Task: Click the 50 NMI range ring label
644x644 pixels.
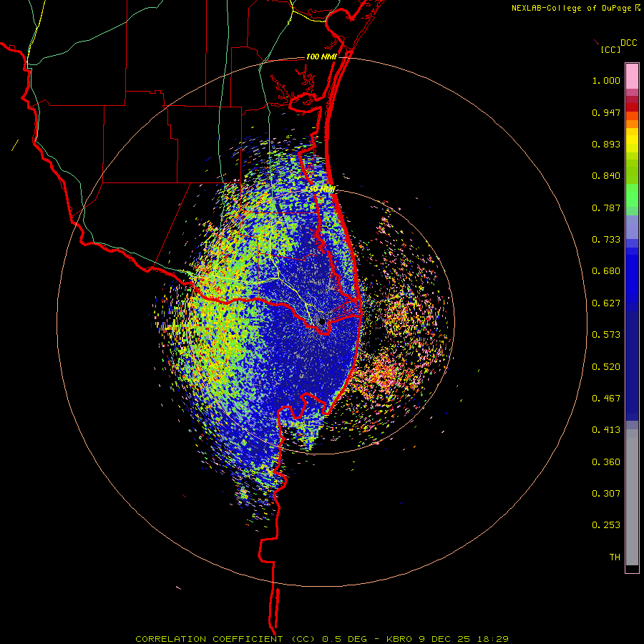Action: coord(321,190)
